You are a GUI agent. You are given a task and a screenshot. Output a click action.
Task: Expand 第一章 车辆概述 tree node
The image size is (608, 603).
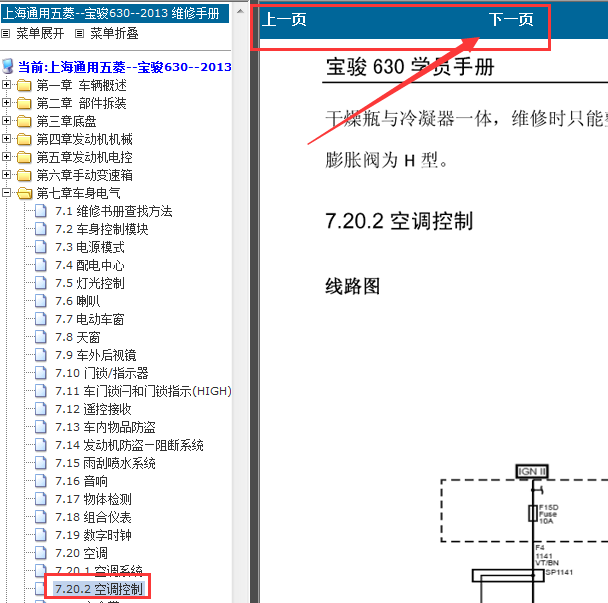6,85
